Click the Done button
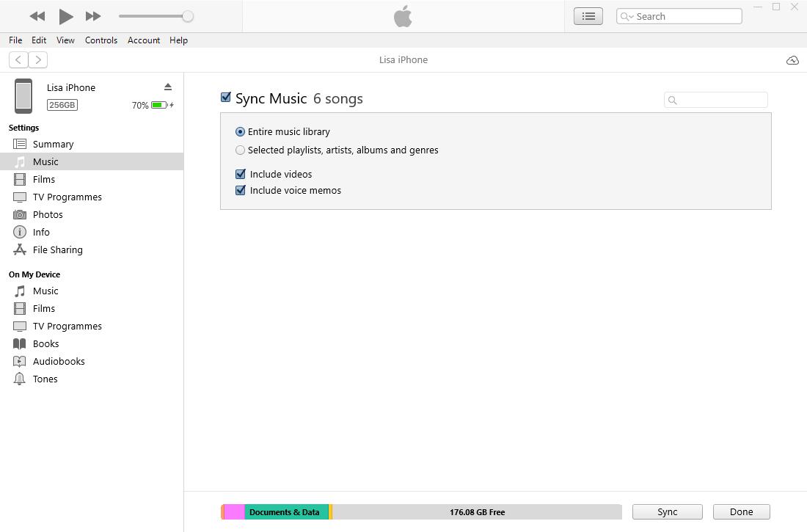Viewport: 807px width, 532px height. click(741, 512)
